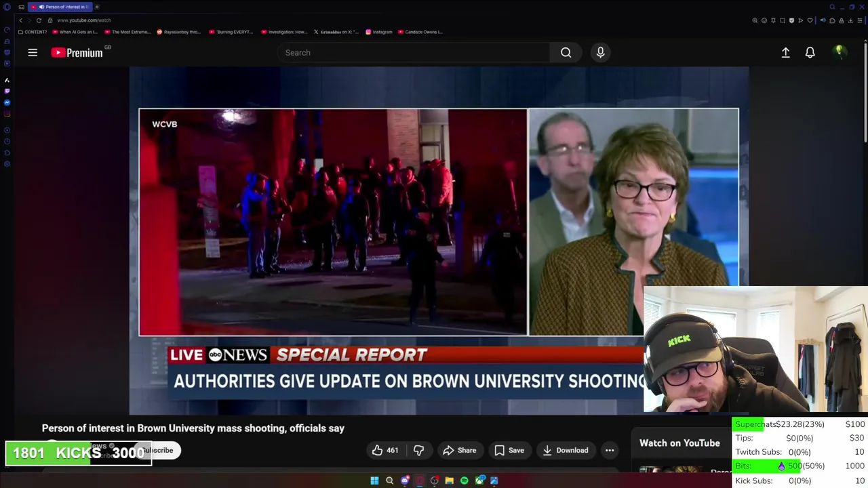Screen dimensions: 868x488
Task: Open the browser downloads icon
Action: (850, 20)
